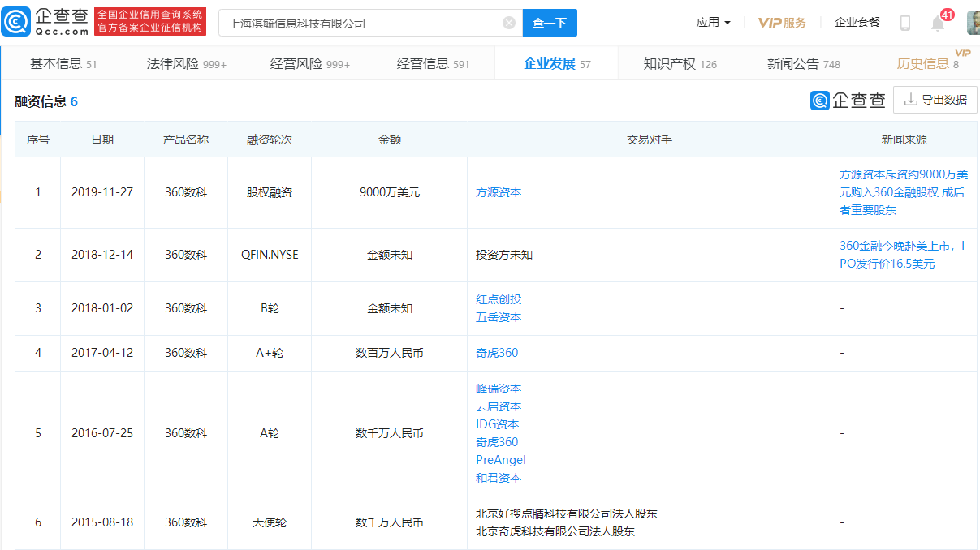Open investor 和君资本 link
The height and width of the screenshot is (550, 980).
(499, 478)
